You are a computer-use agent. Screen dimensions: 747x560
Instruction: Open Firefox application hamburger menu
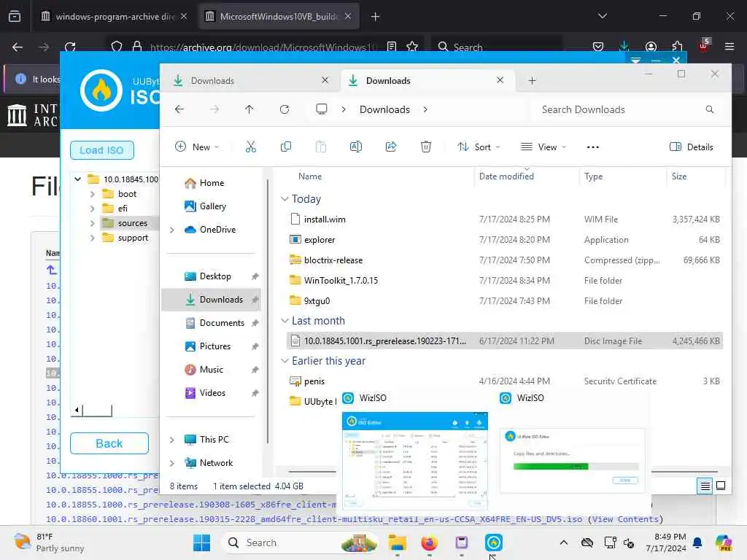coord(729,47)
